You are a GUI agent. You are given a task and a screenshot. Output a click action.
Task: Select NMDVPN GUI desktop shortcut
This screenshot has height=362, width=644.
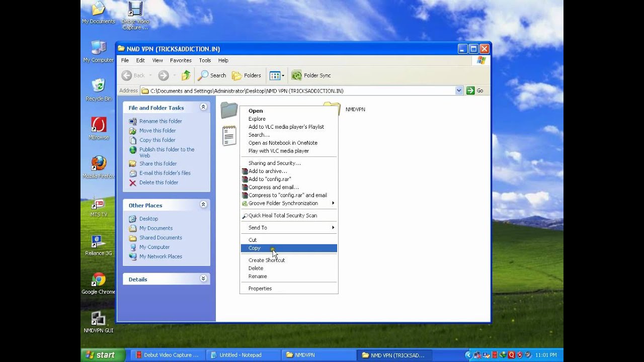(x=99, y=322)
